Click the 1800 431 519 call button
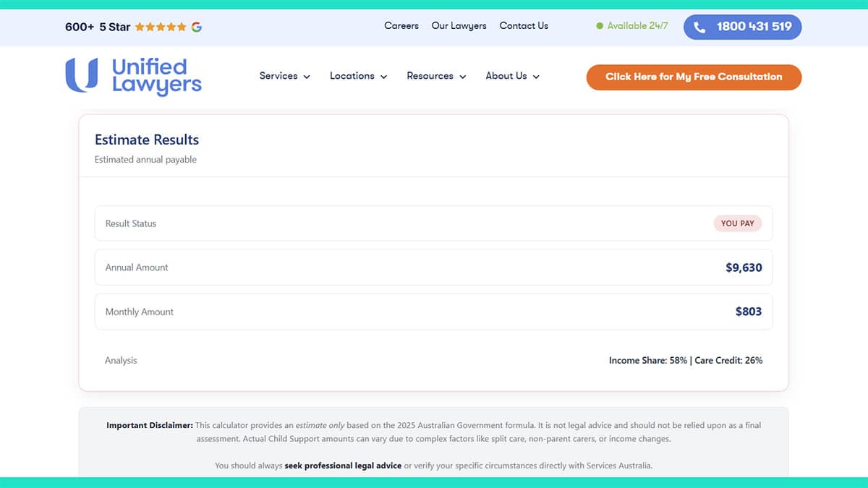The width and height of the screenshot is (868, 488). 742,27
